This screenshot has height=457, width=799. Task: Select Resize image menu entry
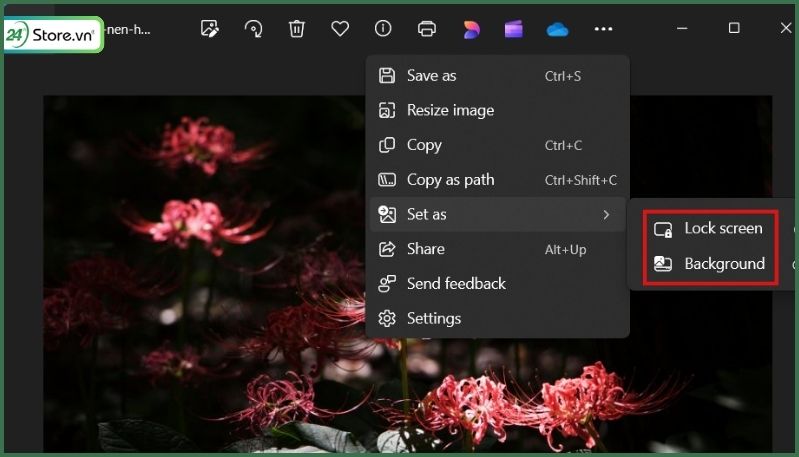[x=450, y=111]
